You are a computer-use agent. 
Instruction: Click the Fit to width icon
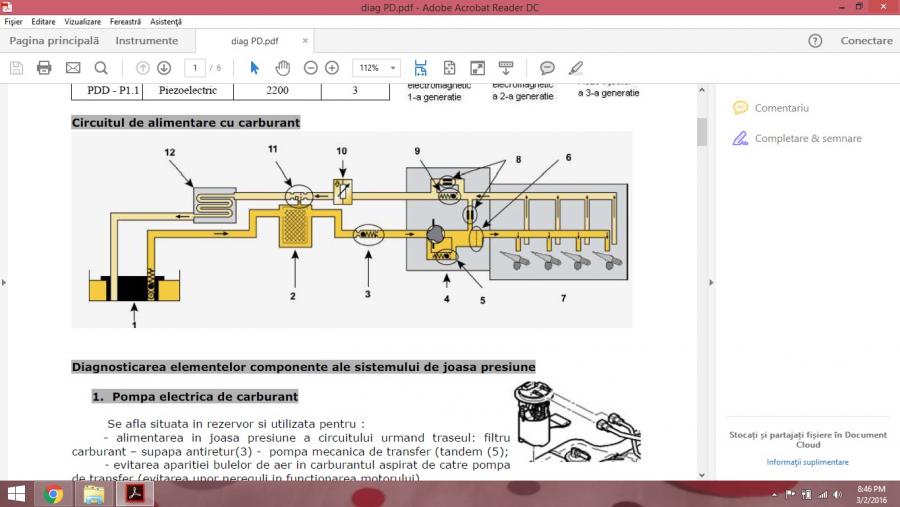point(420,68)
